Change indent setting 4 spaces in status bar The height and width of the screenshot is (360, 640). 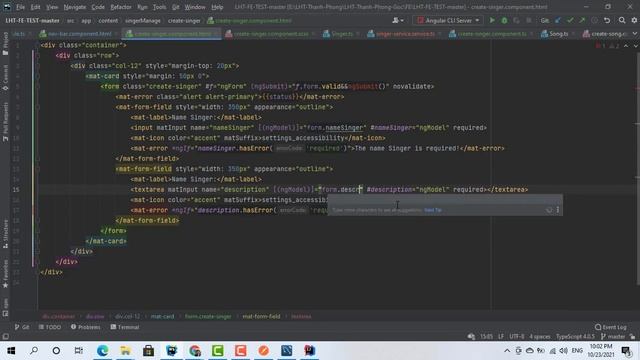click(x=540, y=337)
